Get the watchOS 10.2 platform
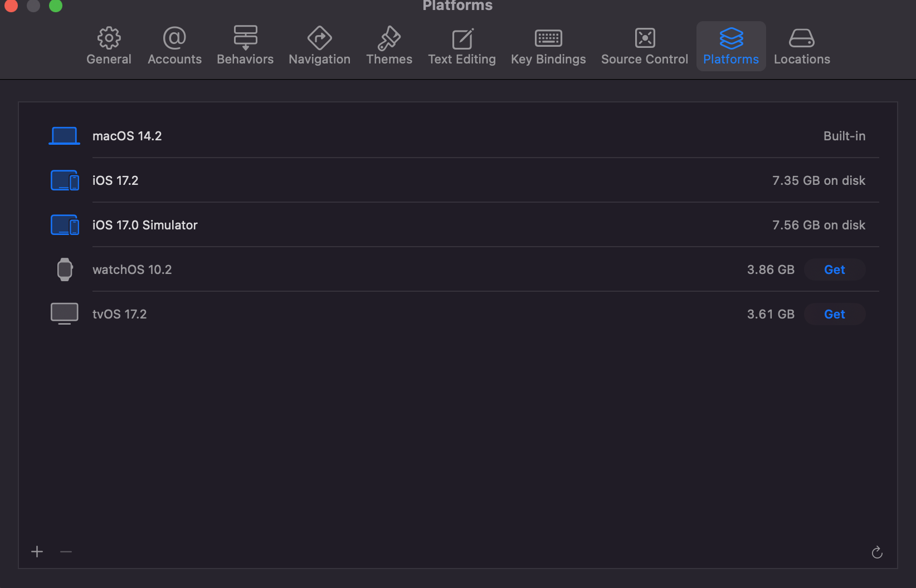Viewport: 916px width, 588px height. pos(835,269)
